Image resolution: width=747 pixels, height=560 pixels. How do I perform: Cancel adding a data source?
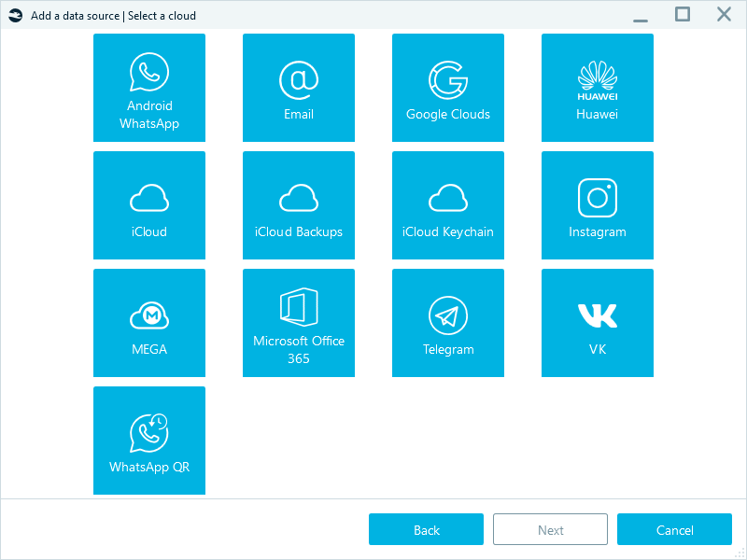[674, 529]
